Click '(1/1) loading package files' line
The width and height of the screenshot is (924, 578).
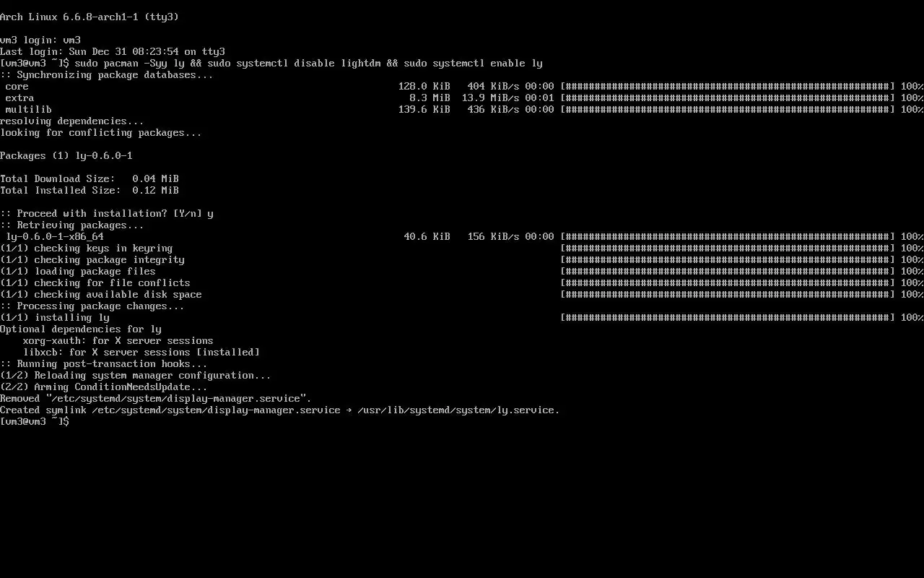(x=78, y=271)
